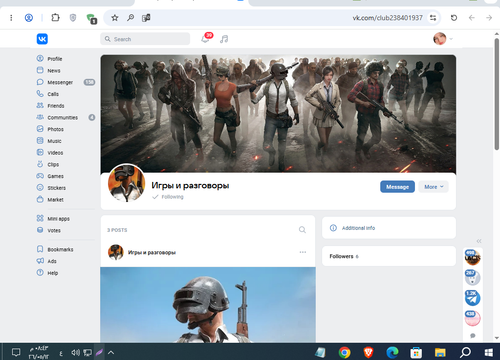The height and width of the screenshot is (360, 500).
Task: Go back using the browser arrow
Action: [471, 18]
